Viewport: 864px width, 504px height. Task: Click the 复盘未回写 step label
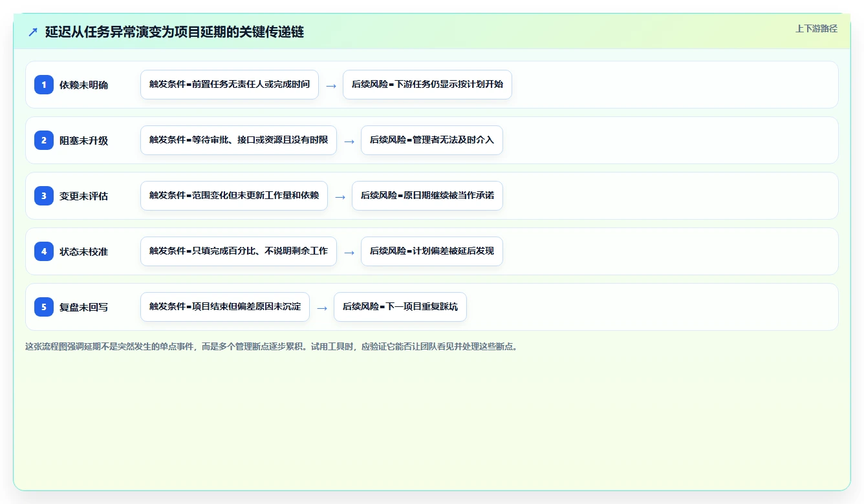[x=83, y=307]
